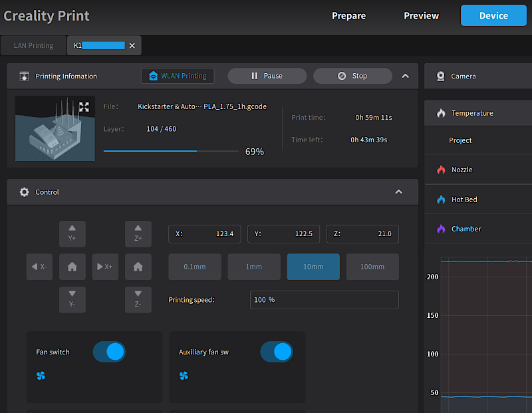Click the Camera panel header
The width and height of the screenshot is (532, 413).
point(478,76)
